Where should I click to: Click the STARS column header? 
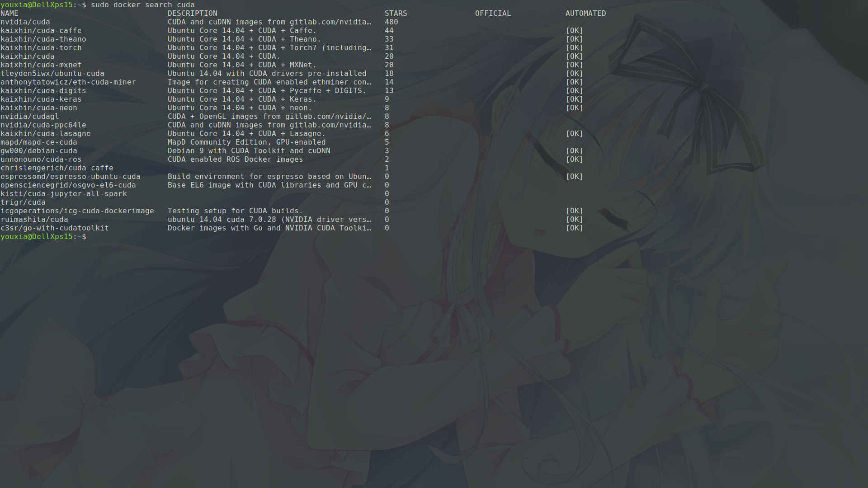click(396, 14)
